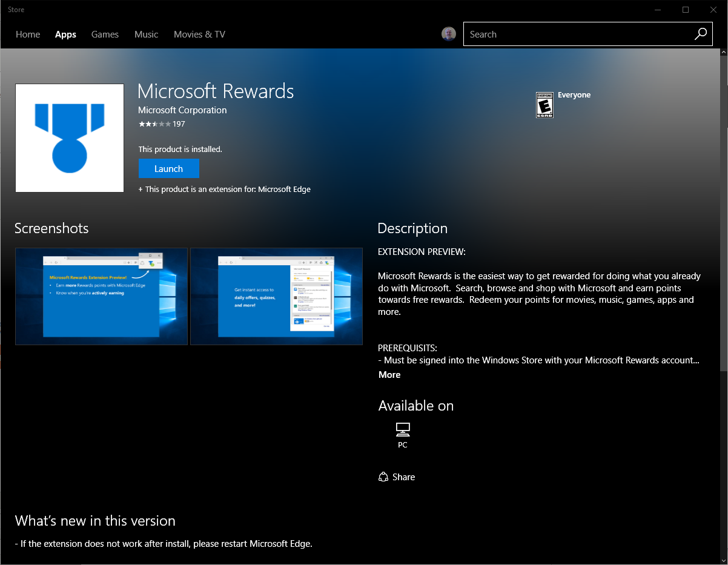The width and height of the screenshot is (728, 565).
Task: Launch the Microsoft Rewards app
Action: (x=168, y=168)
